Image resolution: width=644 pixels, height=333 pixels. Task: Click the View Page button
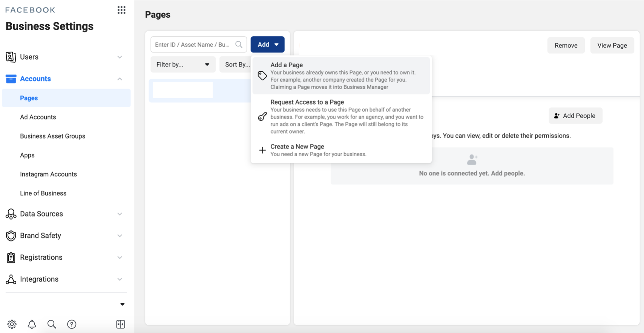612,45
